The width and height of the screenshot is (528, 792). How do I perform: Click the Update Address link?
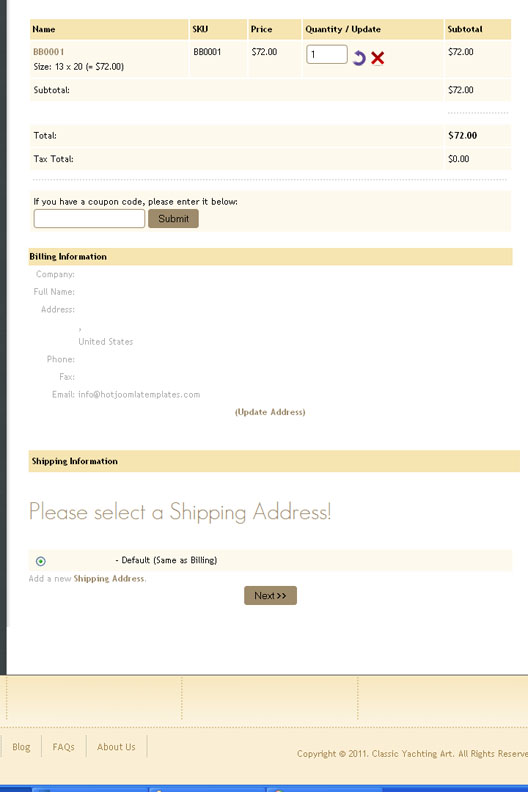270,412
